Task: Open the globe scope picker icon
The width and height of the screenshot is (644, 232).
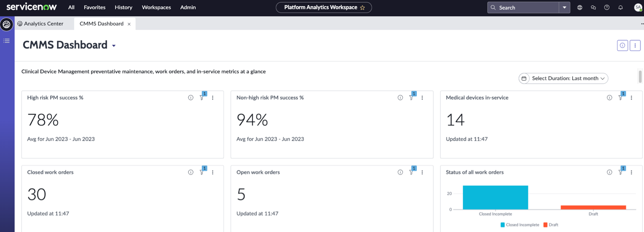Action: [580, 7]
